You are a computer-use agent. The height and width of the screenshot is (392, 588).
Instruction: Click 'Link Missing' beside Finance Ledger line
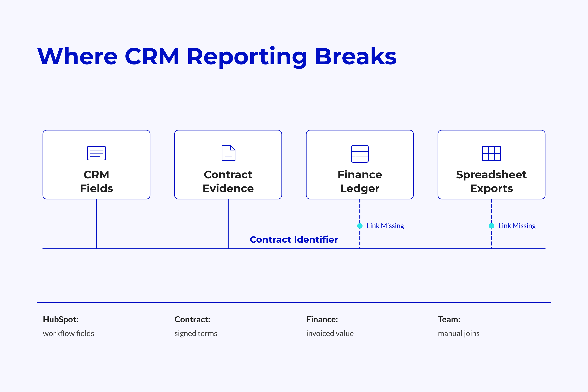point(385,226)
